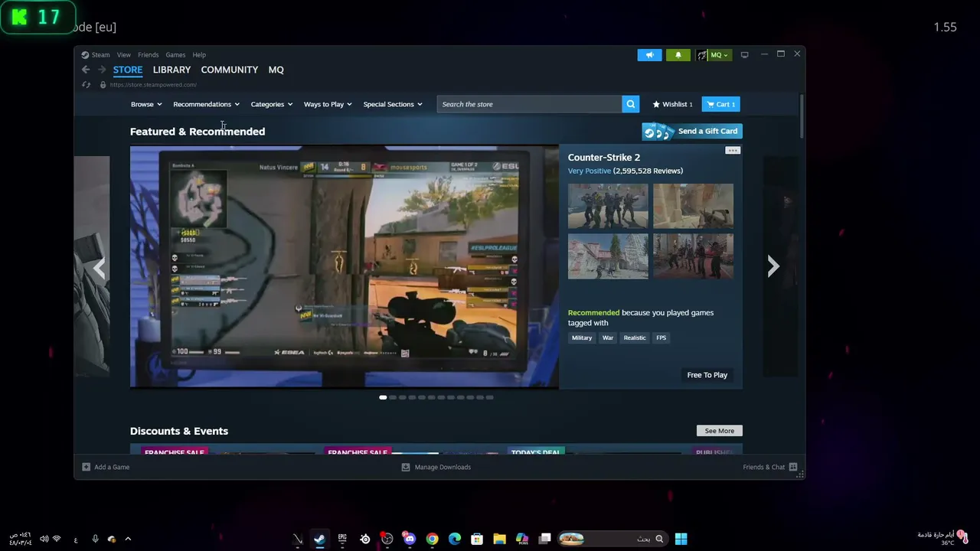980x551 pixels.
Task: Click the Counter-Strike 2 featured video image
Action: pyautogui.click(x=345, y=266)
